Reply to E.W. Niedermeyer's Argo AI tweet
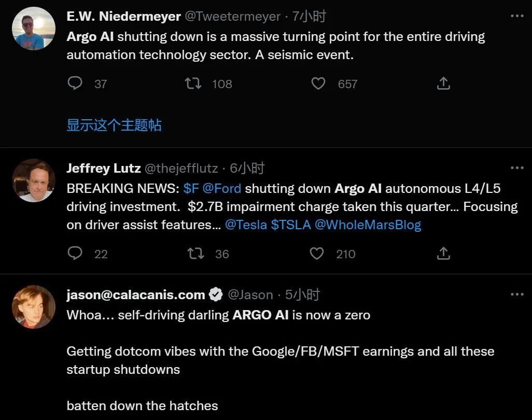 (75, 83)
